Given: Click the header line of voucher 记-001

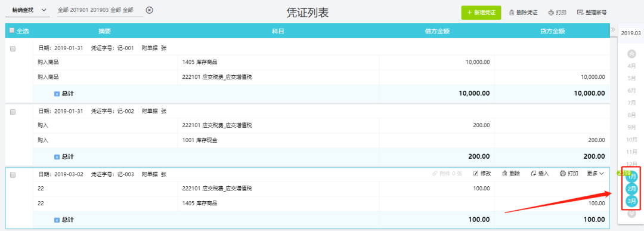Looking at the screenshot, I should (321, 48).
